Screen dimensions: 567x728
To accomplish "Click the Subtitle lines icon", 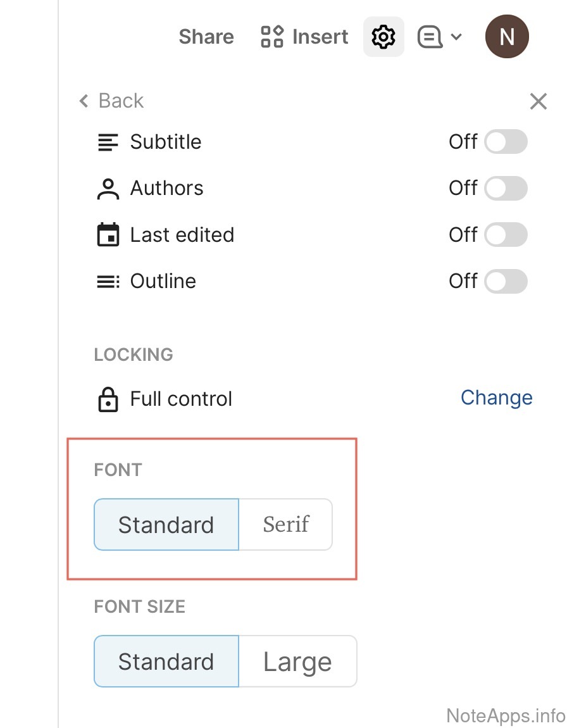I will [x=108, y=142].
